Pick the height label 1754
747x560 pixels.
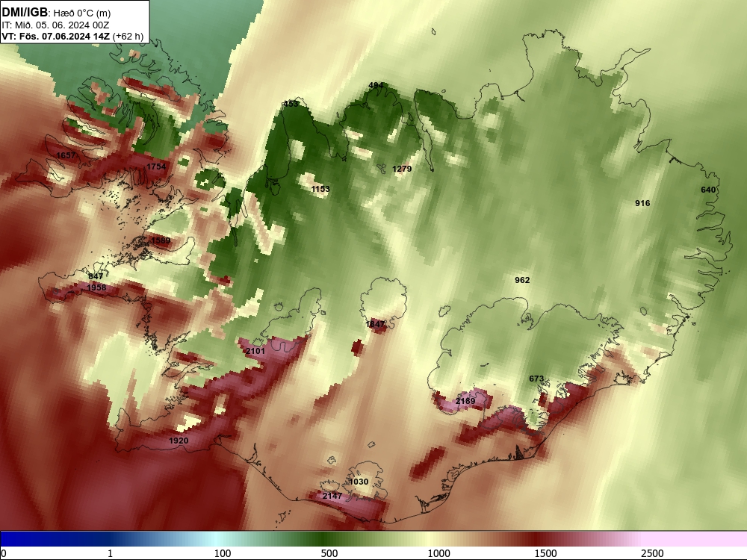(156, 167)
